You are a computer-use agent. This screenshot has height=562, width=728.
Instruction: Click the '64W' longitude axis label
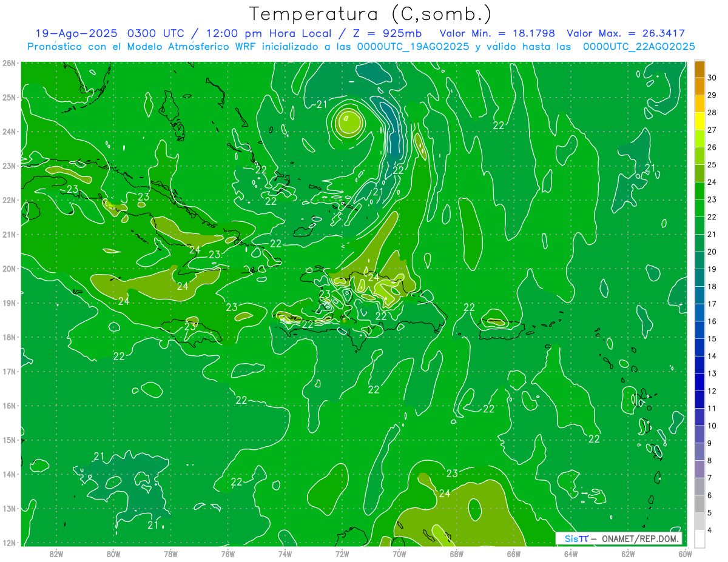click(x=570, y=554)
